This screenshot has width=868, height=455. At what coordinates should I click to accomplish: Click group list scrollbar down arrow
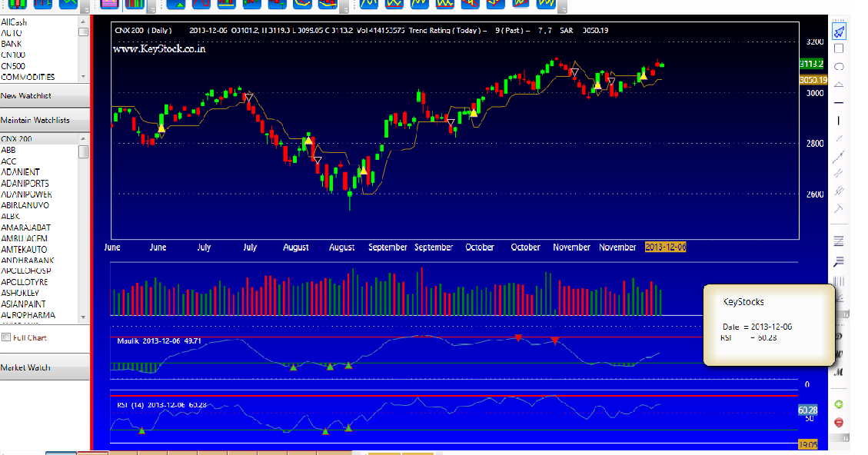[x=83, y=76]
